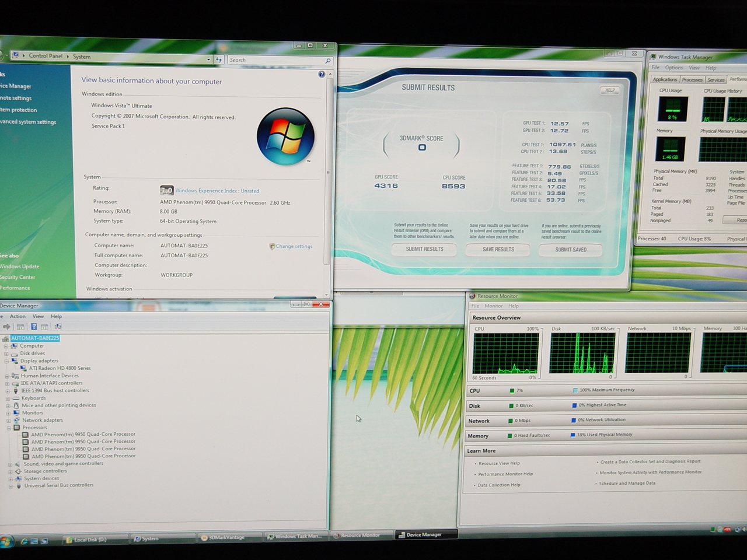The height and width of the screenshot is (560, 747).
Task: Click the blue help icon in System window
Action: [x=322, y=74]
